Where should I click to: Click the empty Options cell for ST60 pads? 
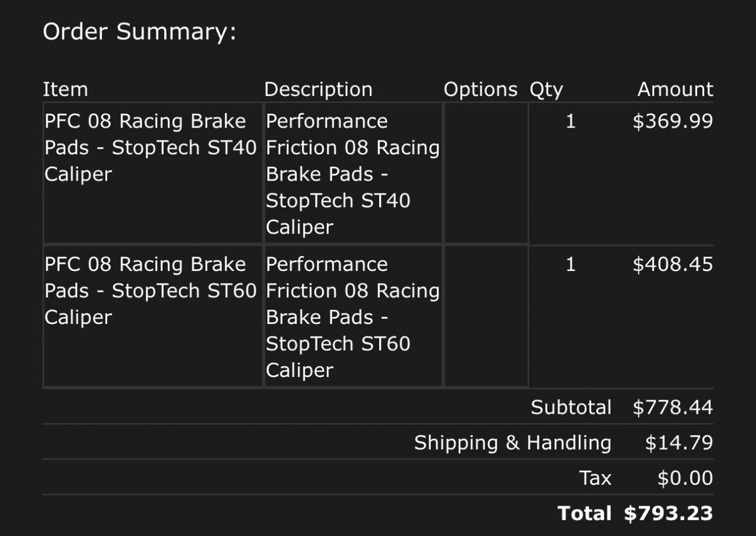coord(485,316)
